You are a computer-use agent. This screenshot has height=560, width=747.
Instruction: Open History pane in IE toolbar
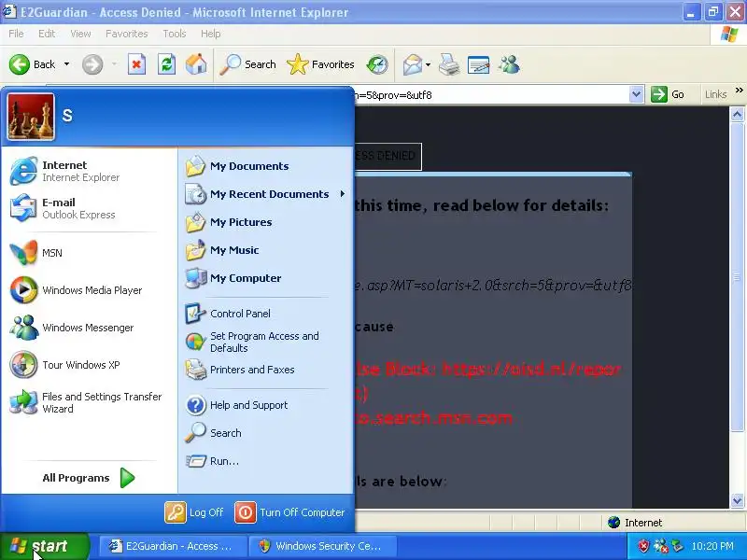pyautogui.click(x=377, y=64)
